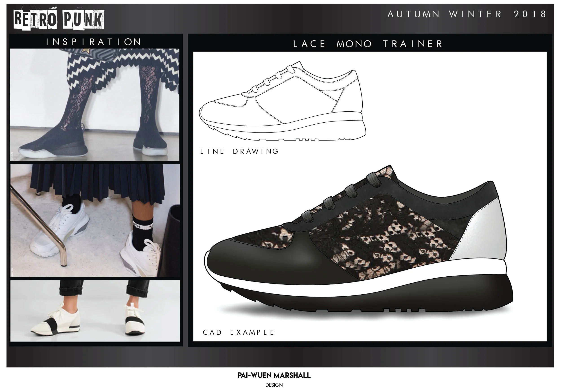The width and height of the screenshot is (561, 392).
Task: Click the Design subtitle text
Action: point(274,385)
